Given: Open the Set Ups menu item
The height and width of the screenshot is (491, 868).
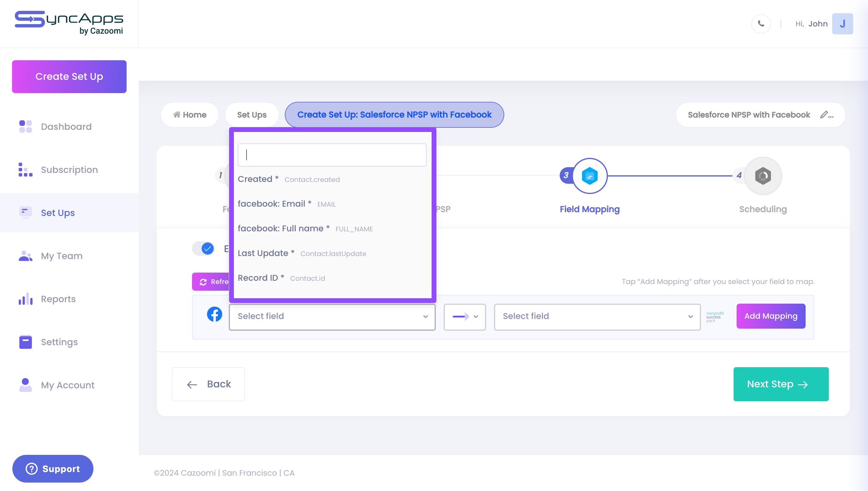Looking at the screenshot, I should point(69,213).
